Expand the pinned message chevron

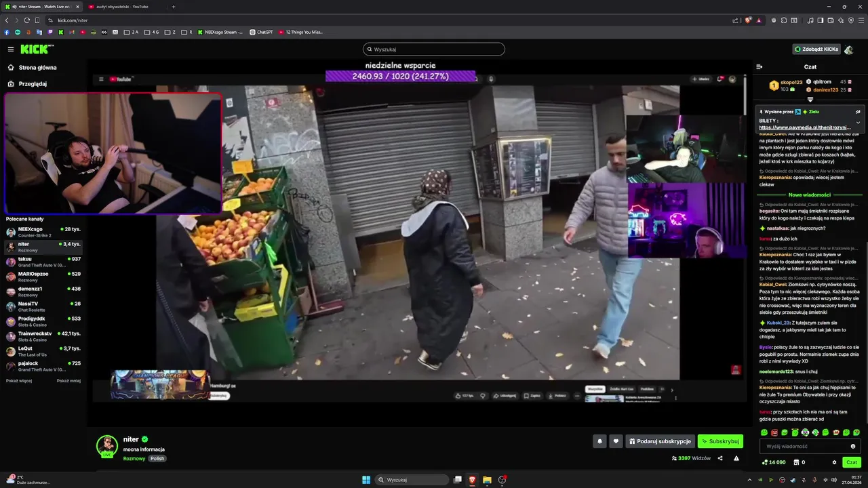[858, 123]
